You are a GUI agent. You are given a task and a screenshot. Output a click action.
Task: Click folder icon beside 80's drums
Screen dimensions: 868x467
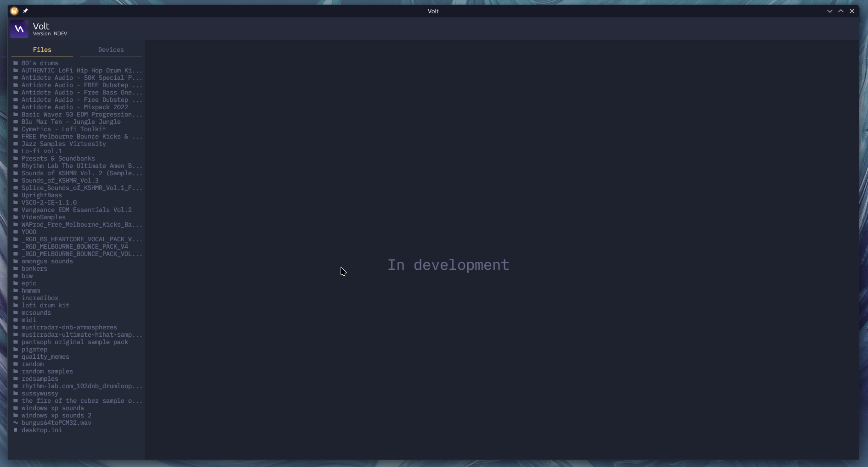click(x=16, y=63)
